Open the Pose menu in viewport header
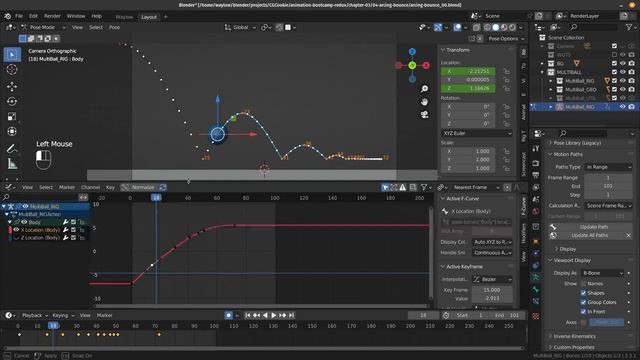The width and height of the screenshot is (640, 360). tap(114, 27)
